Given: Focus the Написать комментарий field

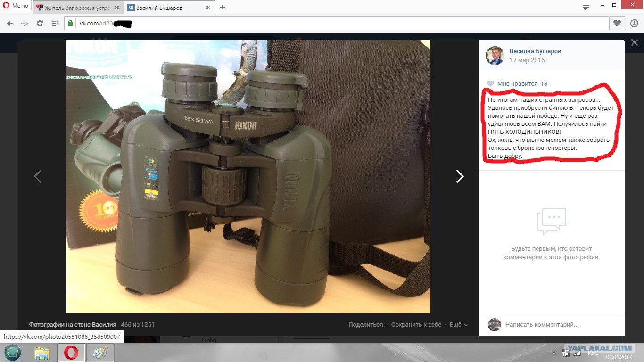Looking at the screenshot, I should pyautogui.click(x=561, y=325).
